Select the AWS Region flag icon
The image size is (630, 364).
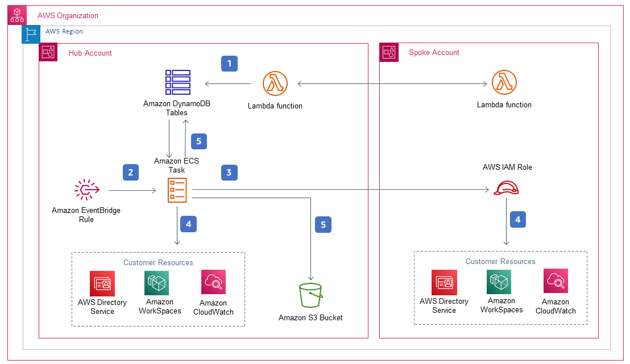coord(31,35)
